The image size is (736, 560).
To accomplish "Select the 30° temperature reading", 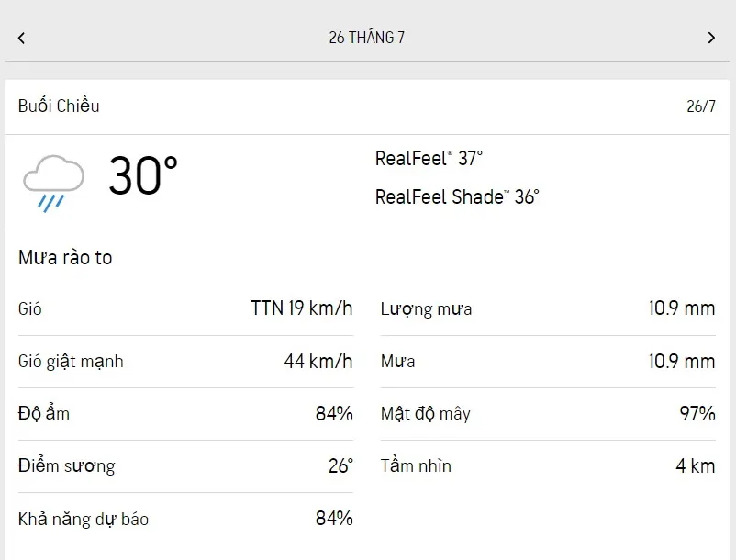I will coord(143,175).
